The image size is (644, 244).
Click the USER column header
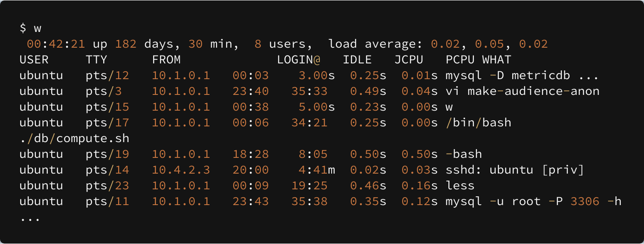(x=34, y=59)
